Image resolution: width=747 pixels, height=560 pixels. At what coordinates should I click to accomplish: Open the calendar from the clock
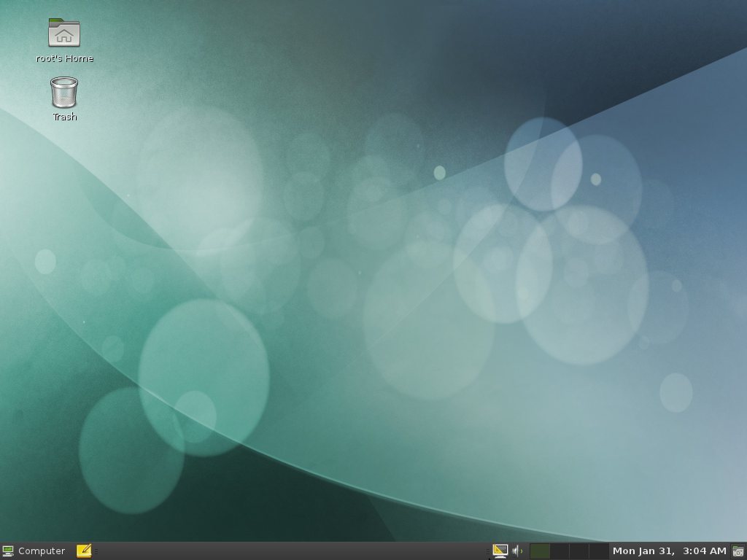click(x=669, y=551)
